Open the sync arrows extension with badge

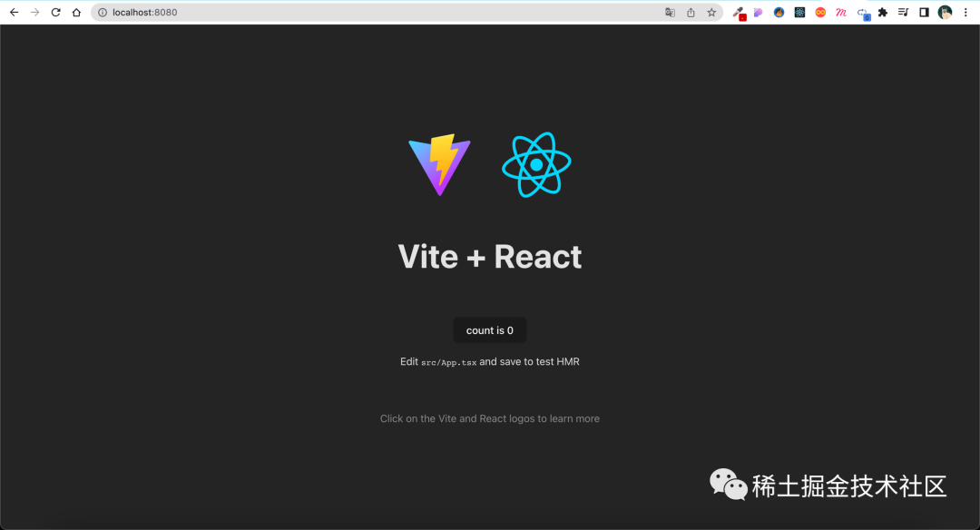coord(863,13)
